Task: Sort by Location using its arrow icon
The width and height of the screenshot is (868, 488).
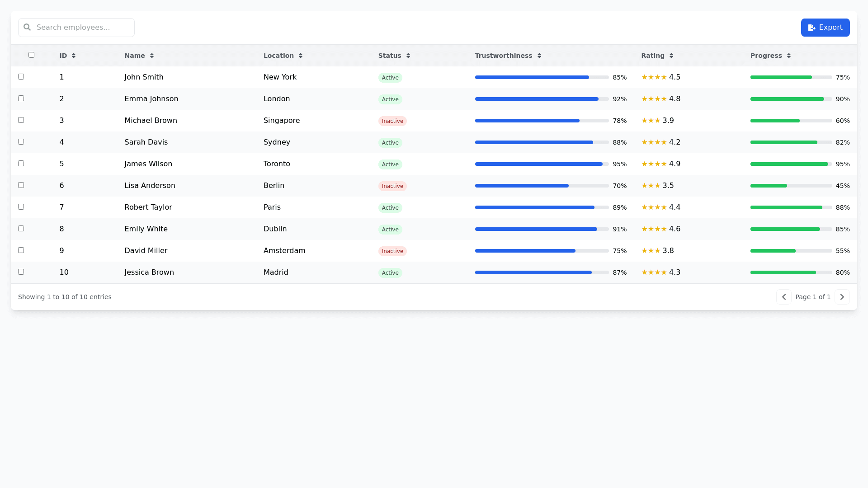Action: [x=301, y=56]
